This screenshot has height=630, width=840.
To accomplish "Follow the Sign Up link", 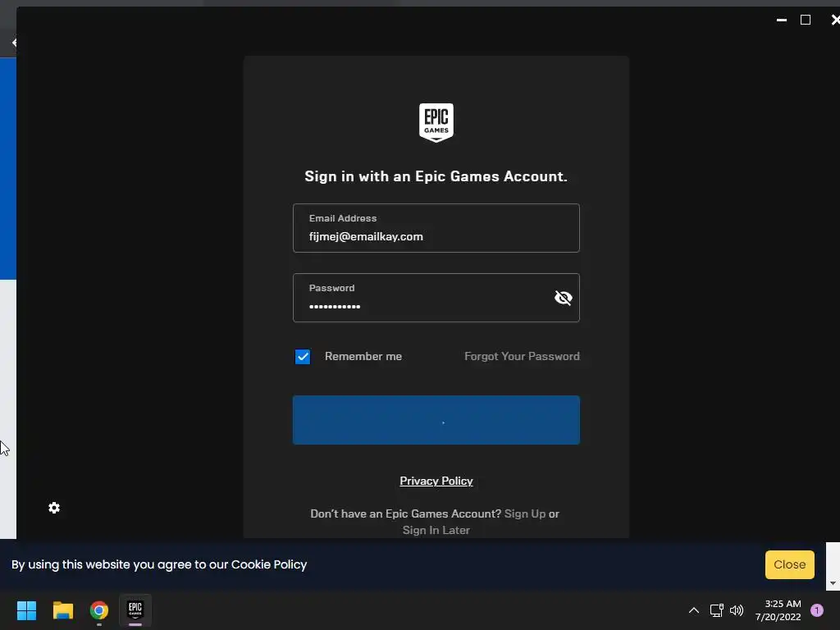I will (x=525, y=514).
